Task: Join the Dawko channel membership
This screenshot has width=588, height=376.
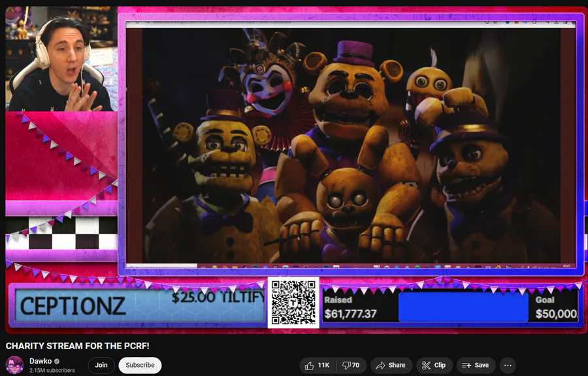Action: 101,365
